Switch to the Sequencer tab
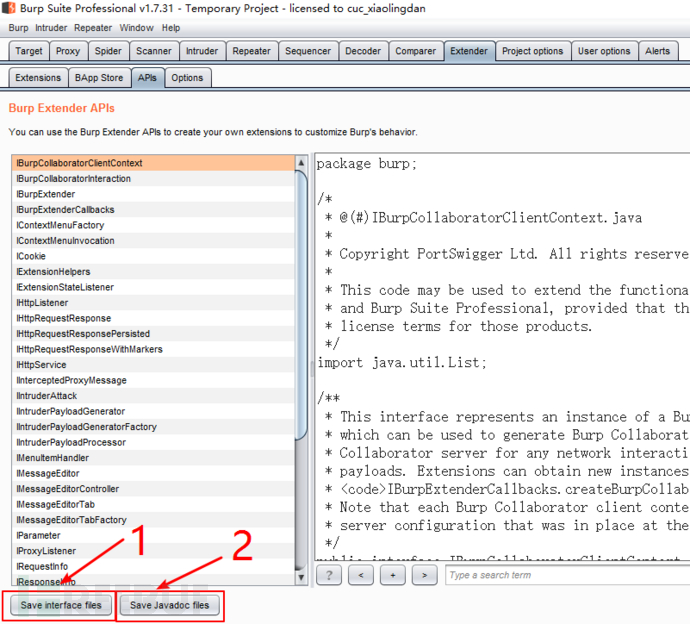The height and width of the screenshot is (624, 690). [308, 51]
